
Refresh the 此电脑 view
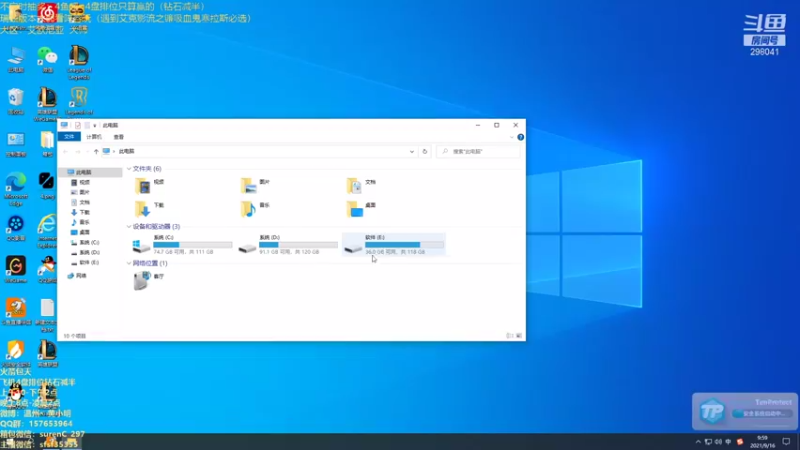tap(424, 152)
